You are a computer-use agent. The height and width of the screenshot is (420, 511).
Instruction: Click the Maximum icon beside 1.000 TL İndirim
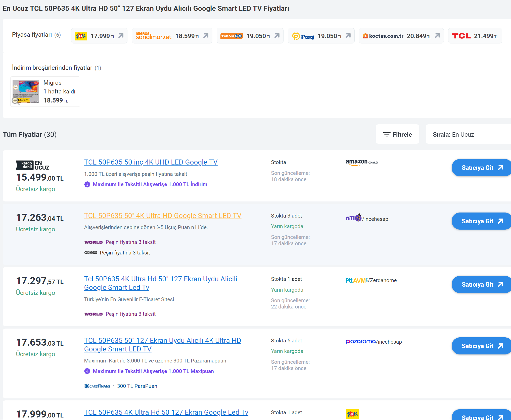[x=87, y=184]
